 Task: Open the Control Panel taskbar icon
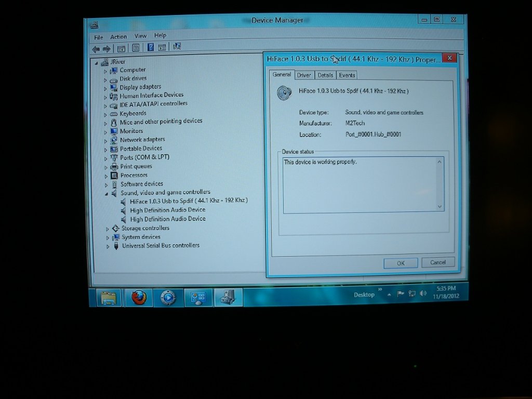198,297
